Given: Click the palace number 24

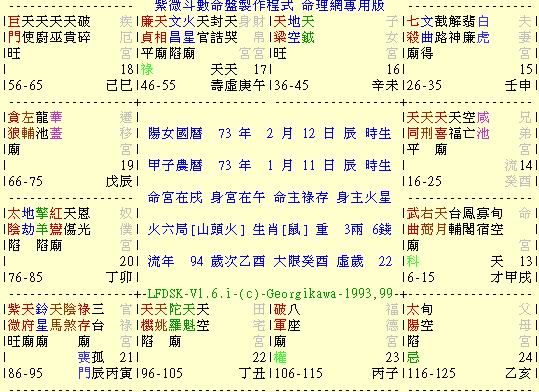Looking at the screenshot, I should click(x=525, y=357).
